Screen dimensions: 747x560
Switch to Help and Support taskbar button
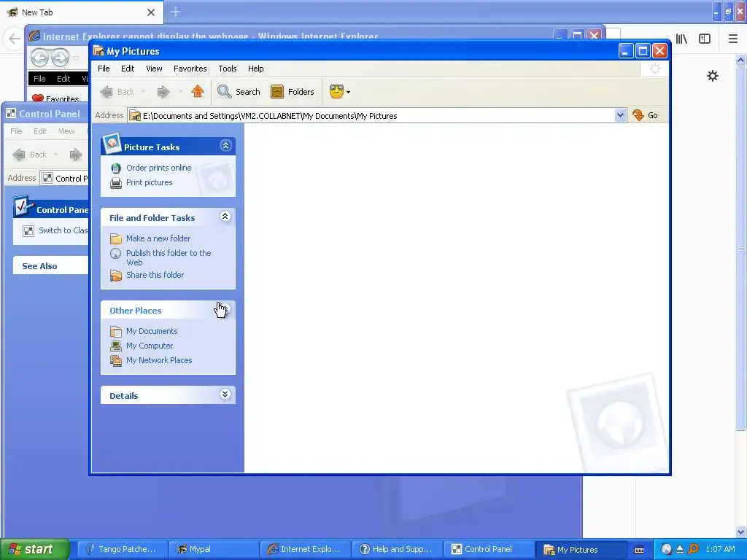397,549
